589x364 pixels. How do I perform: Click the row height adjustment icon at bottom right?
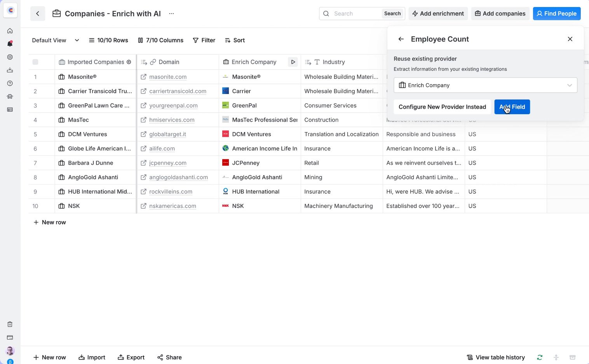556,357
